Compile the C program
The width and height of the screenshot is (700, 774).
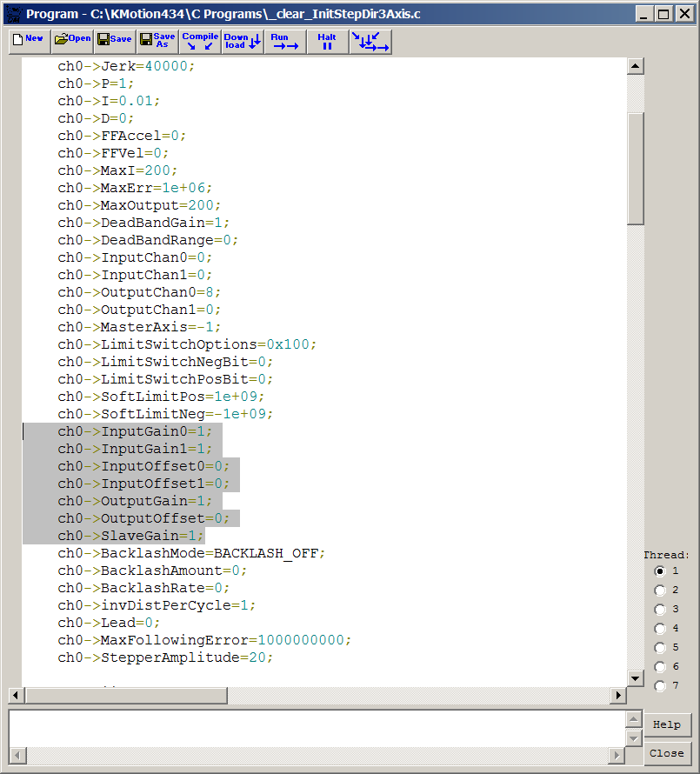(199, 42)
